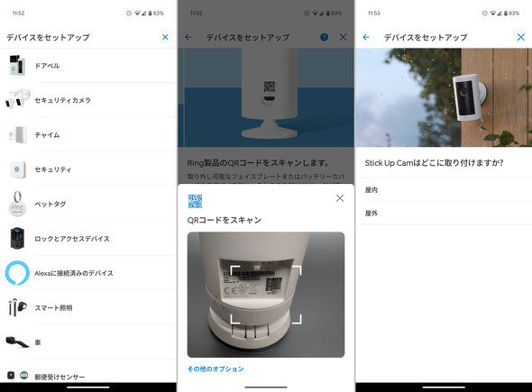
Task: Open the ドアベル category label
Action: click(x=47, y=66)
